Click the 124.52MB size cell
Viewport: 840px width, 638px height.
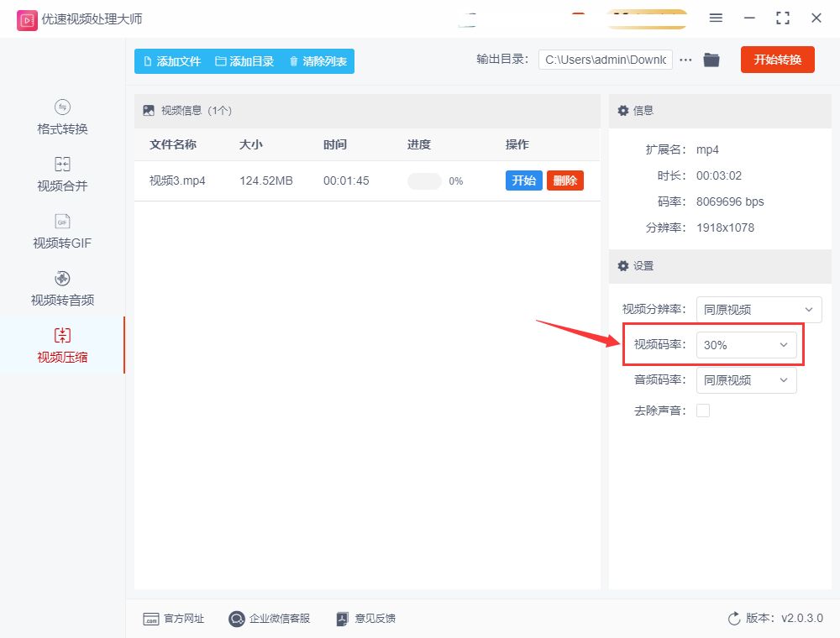(266, 181)
